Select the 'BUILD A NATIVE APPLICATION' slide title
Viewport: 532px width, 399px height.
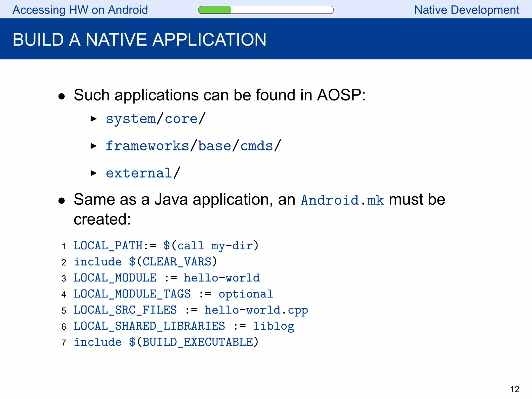point(139,40)
